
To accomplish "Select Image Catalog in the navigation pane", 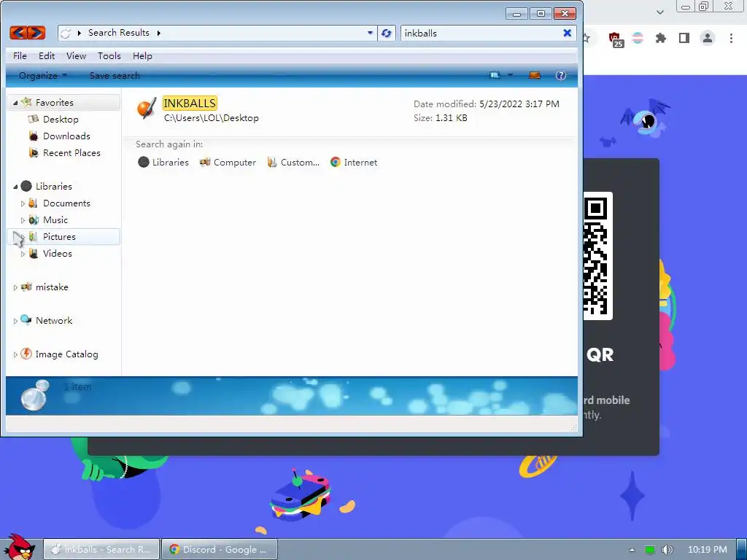I will [x=66, y=354].
